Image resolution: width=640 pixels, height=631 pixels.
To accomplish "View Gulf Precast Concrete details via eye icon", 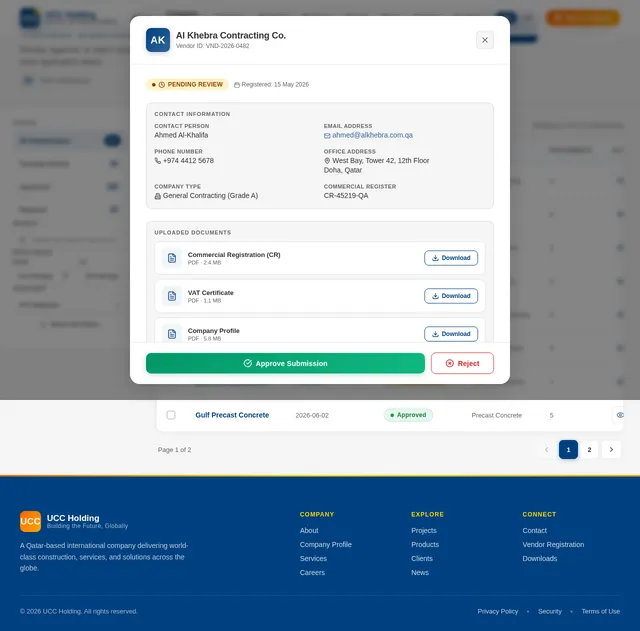I will tap(620, 415).
